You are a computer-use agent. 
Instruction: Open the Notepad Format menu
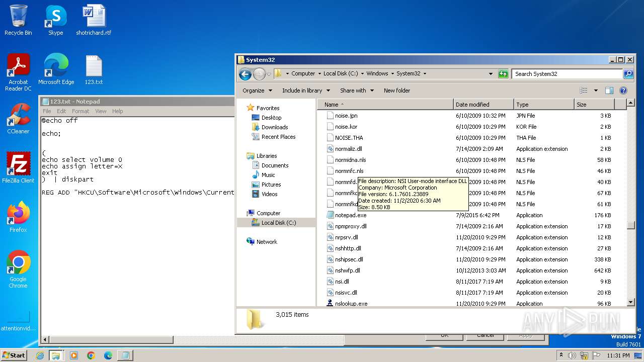click(x=80, y=111)
